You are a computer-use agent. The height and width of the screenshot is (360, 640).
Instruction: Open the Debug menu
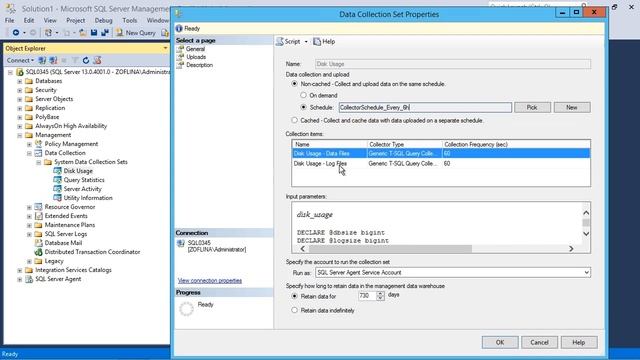point(103,20)
